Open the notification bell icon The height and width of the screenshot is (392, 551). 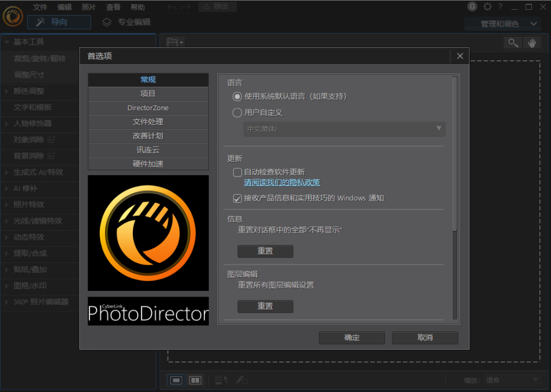[x=472, y=7]
